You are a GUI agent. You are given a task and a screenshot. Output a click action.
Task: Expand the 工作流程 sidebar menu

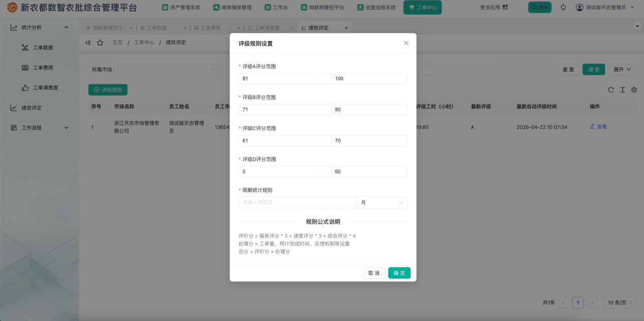click(40, 128)
